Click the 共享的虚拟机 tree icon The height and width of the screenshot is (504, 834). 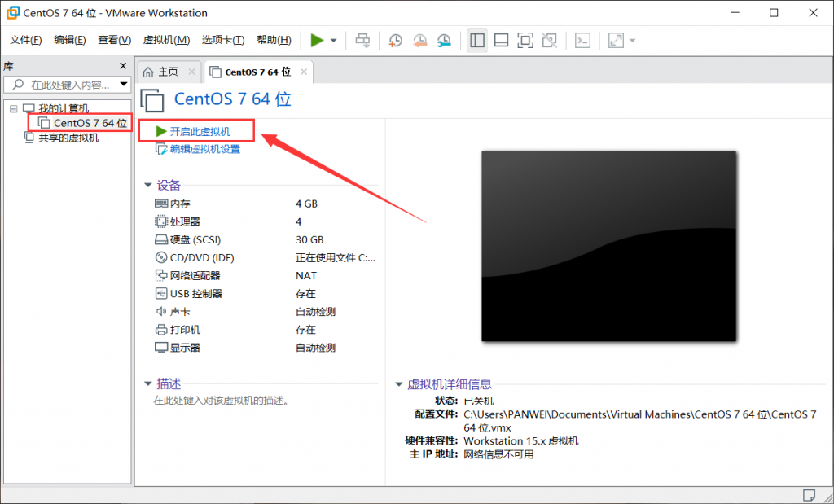[x=29, y=138]
